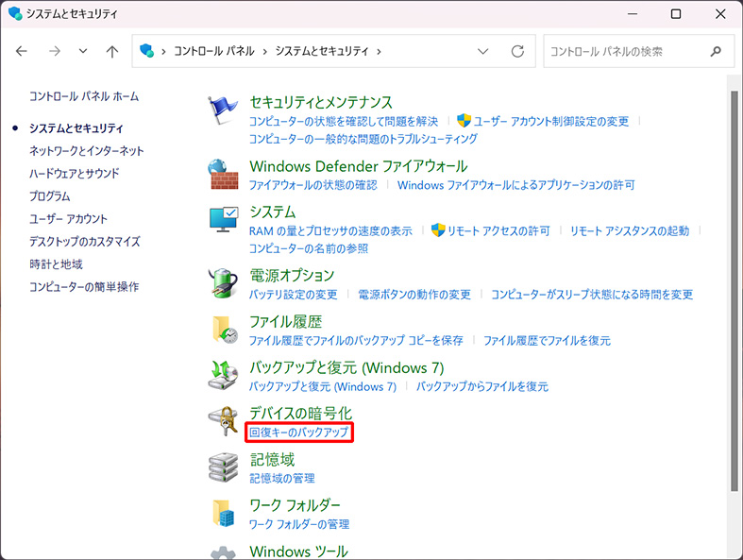The width and height of the screenshot is (743, 560).
Task: Click コンピューターの名前の参照 link
Action: tap(309, 248)
